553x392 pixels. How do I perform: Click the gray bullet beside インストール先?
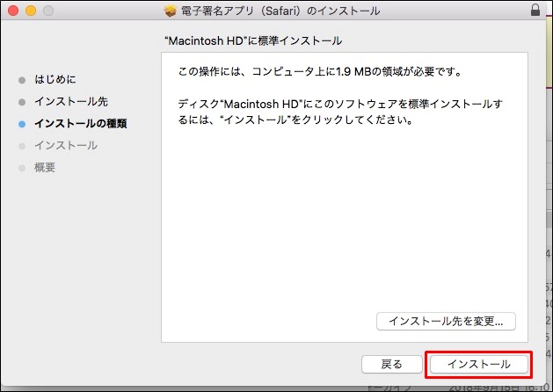(x=22, y=102)
